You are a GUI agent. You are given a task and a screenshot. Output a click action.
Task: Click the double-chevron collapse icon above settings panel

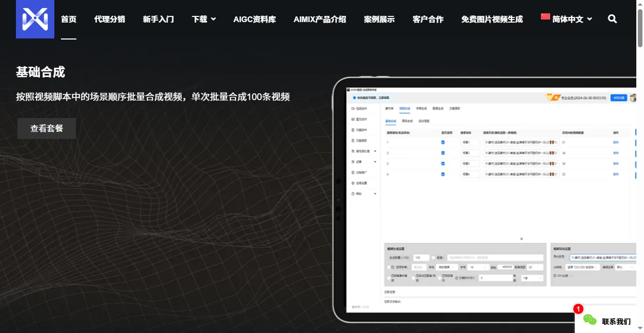coord(521,239)
